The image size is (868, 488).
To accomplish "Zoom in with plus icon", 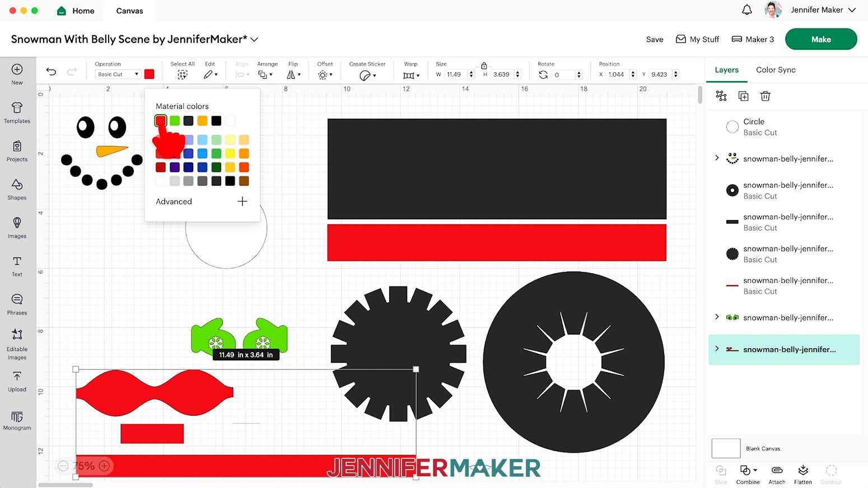I will pyautogui.click(x=104, y=466).
